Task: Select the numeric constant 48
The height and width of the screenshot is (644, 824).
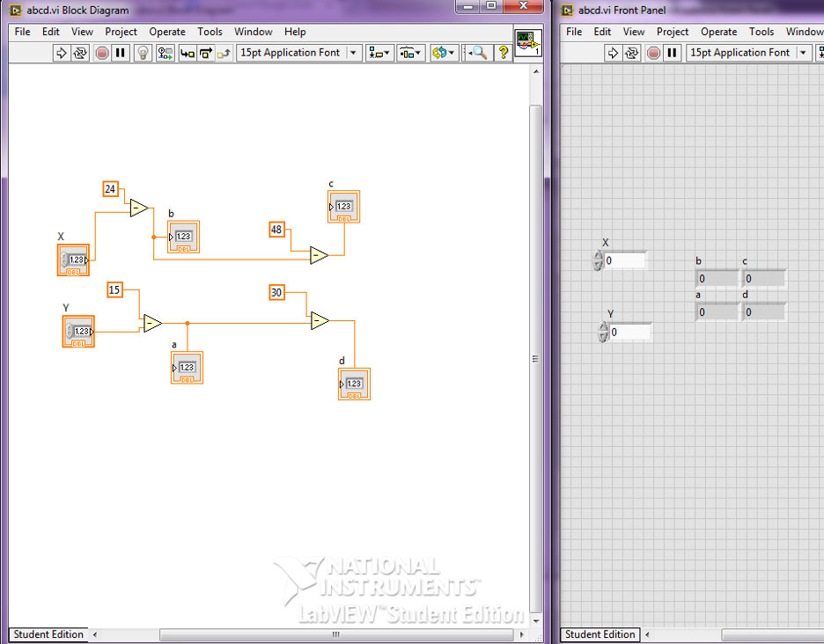Action: pyautogui.click(x=276, y=230)
